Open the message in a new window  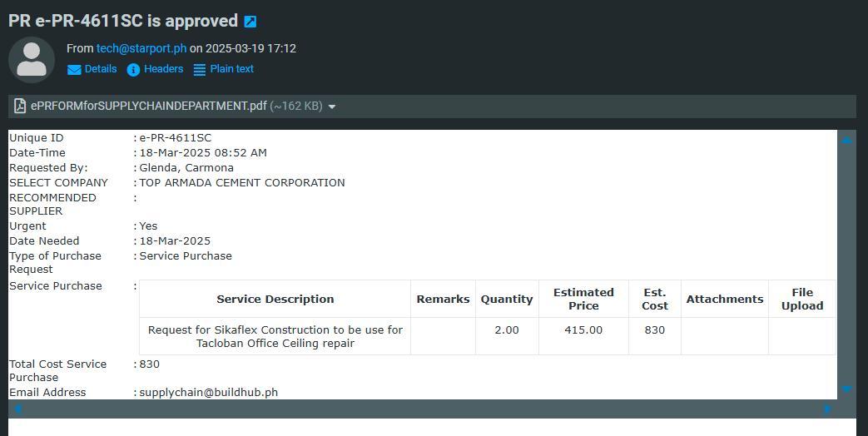(x=250, y=22)
